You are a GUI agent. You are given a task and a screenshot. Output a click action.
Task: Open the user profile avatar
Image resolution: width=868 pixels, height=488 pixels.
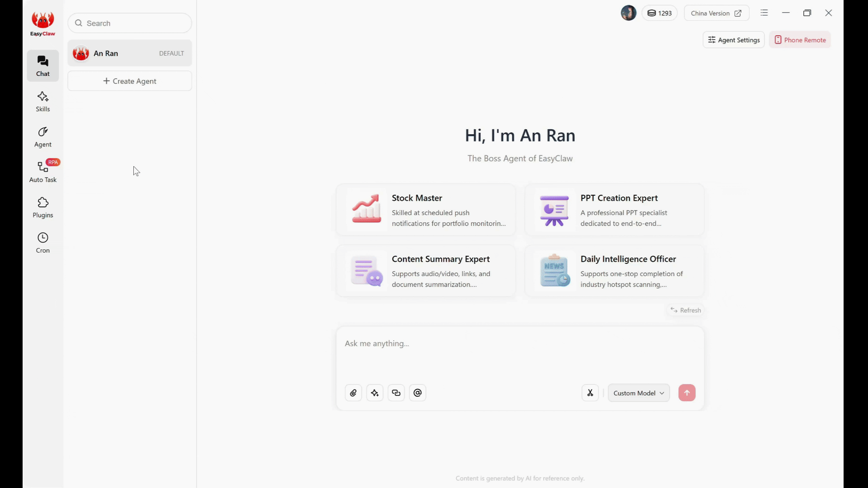click(x=628, y=13)
